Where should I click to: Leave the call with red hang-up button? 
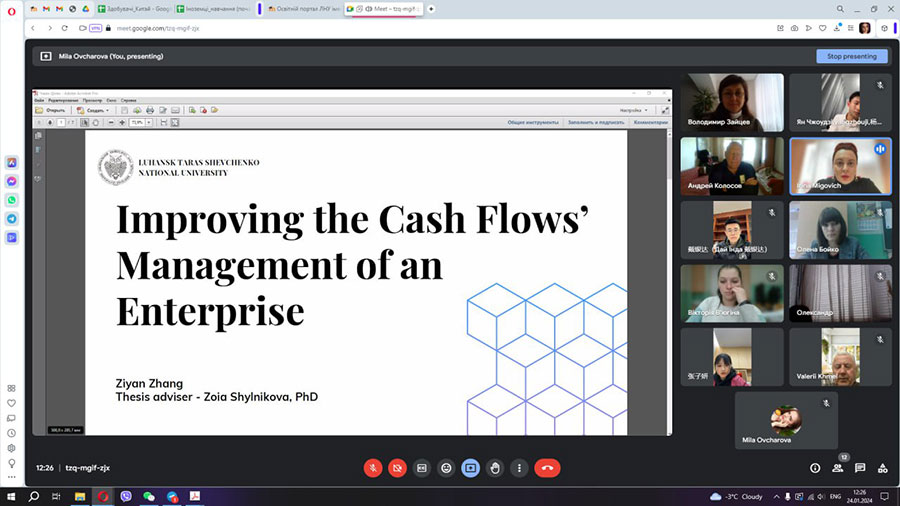click(x=547, y=467)
